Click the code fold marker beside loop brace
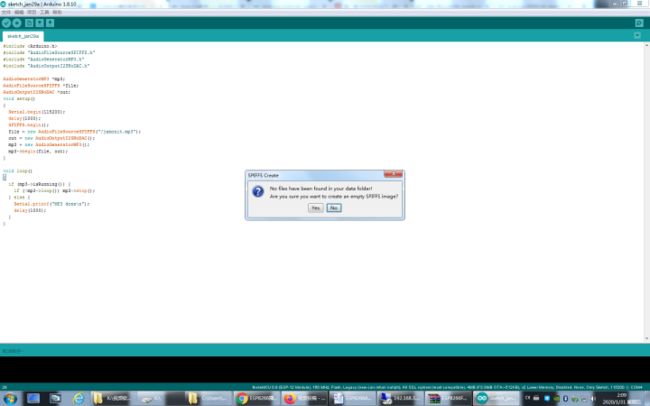This screenshot has height=406, width=650. coord(5,177)
